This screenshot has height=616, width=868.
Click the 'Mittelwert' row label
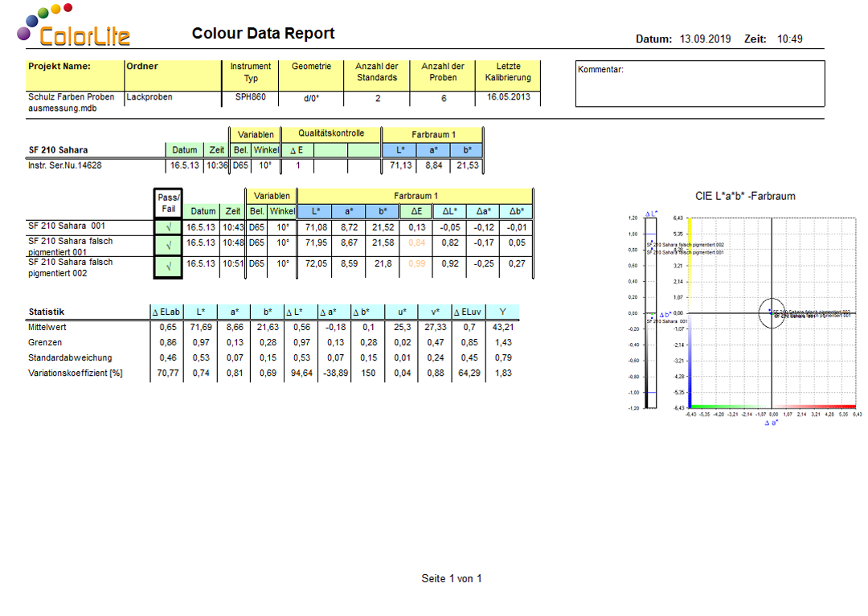[x=47, y=328]
